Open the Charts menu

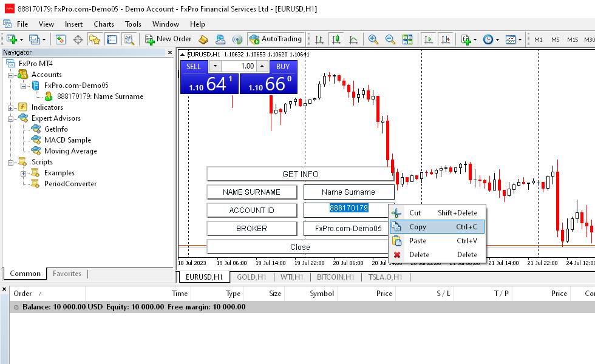[104, 24]
